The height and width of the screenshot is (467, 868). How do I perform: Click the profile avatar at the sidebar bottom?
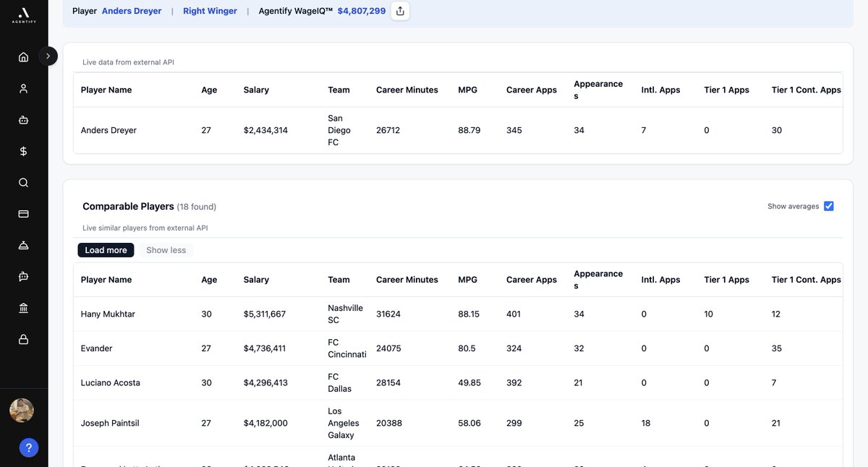(22, 410)
